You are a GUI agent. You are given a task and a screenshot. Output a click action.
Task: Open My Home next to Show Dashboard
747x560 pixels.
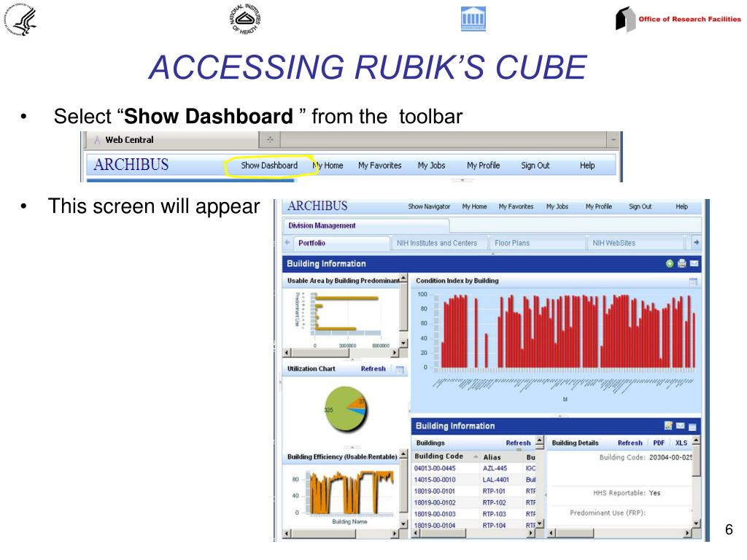(328, 166)
